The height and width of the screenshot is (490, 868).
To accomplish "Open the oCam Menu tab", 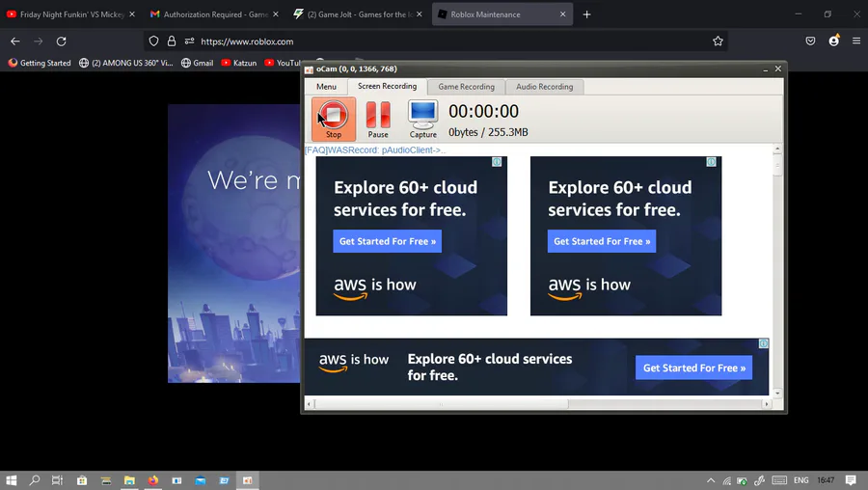I will point(326,87).
